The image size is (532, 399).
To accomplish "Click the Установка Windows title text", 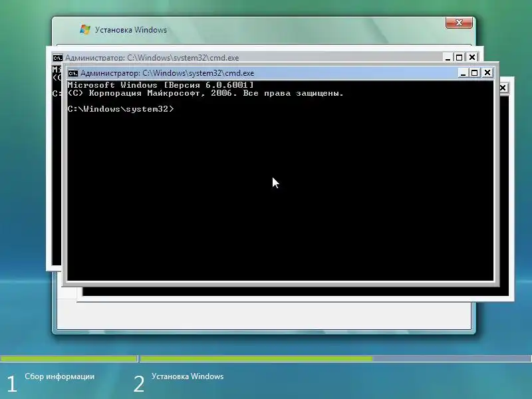I will point(131,30).
